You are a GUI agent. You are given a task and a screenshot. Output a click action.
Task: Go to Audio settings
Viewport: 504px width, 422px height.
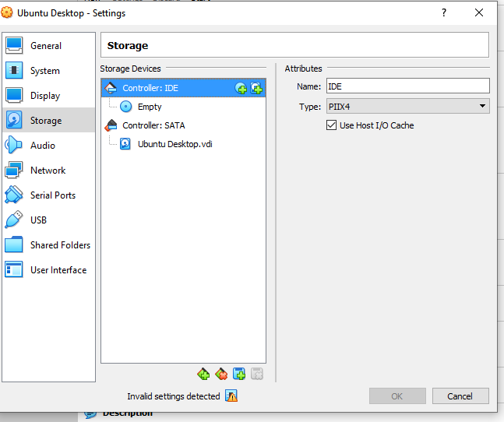(48, 145)
